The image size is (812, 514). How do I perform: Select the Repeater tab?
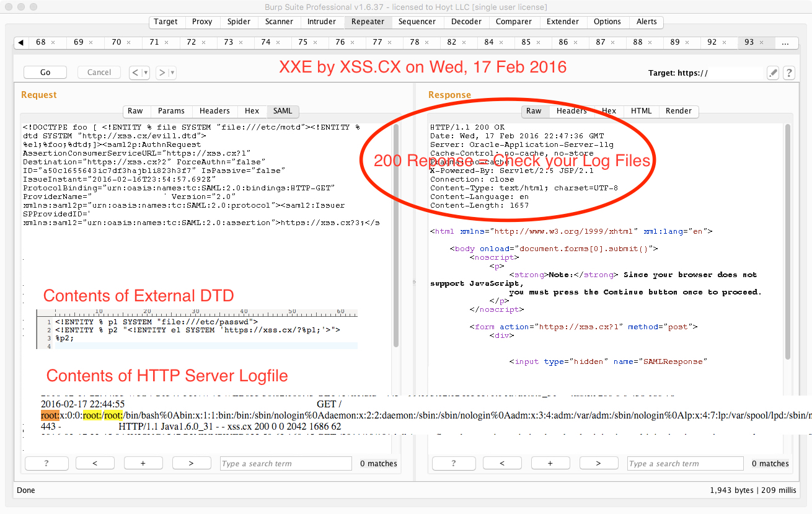pyautogui.click(x=368, y=22)
